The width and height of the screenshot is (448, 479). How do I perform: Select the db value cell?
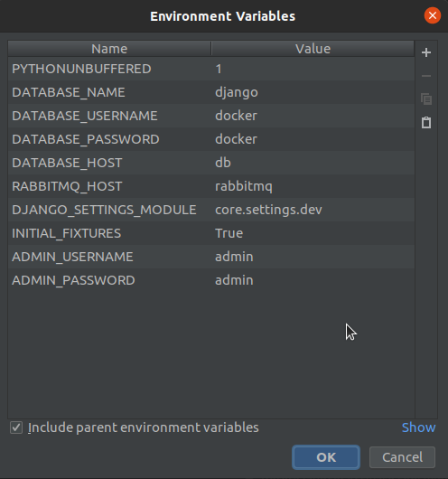pos(313,163)
